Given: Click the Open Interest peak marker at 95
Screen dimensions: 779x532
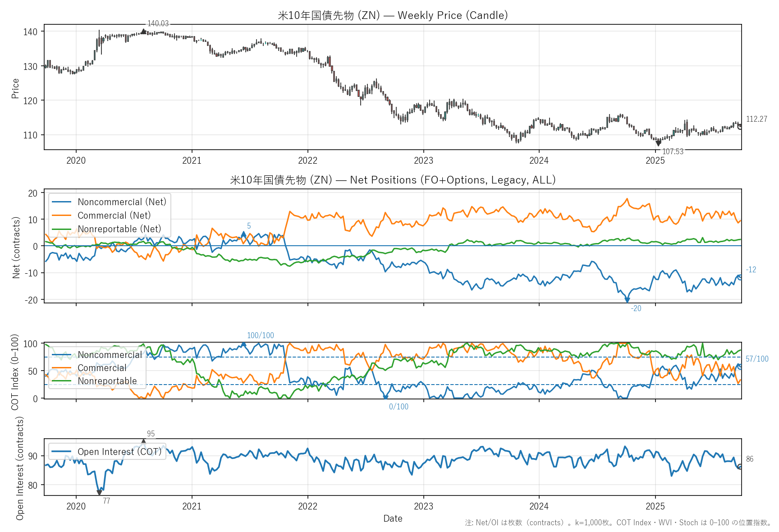Looking at the screenshot, I should (144, 441).
